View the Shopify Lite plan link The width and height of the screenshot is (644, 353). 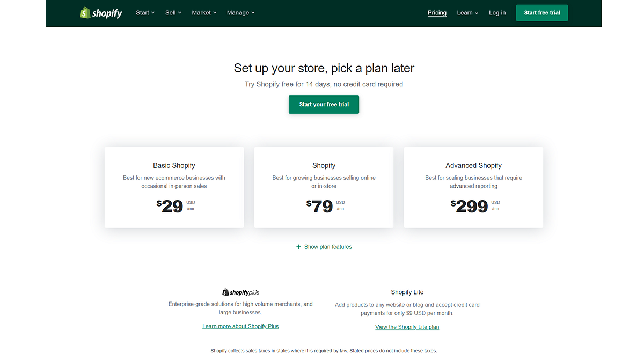pos(407,327)
